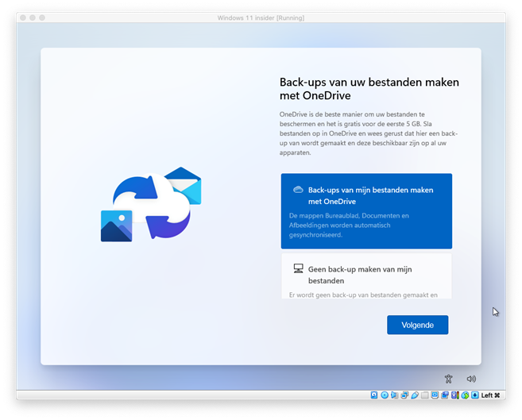Screen dimensions: 522x420
Task: Click the paragraph starting 'OneDrive is de beste manier'
Action: 369,133
